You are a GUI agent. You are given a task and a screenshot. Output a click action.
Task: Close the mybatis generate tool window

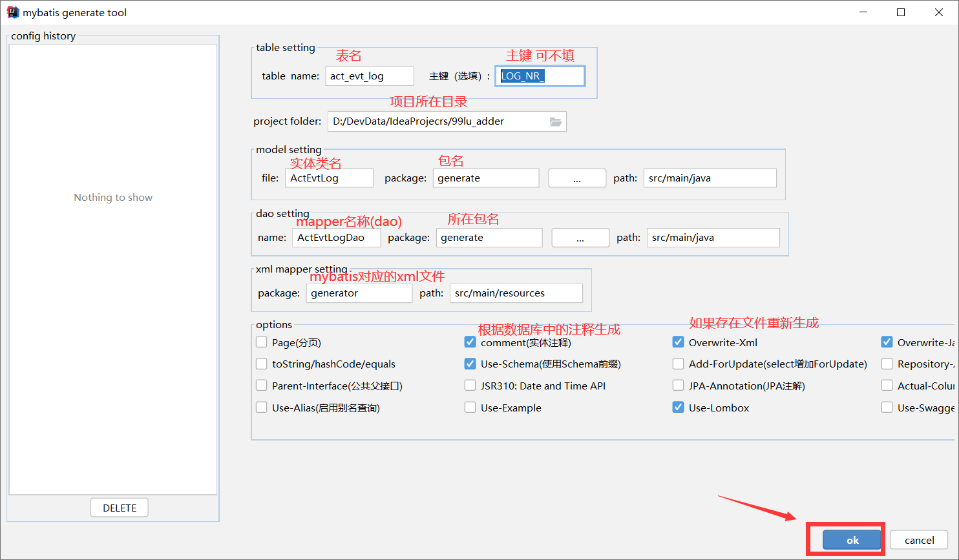(939, 12)
